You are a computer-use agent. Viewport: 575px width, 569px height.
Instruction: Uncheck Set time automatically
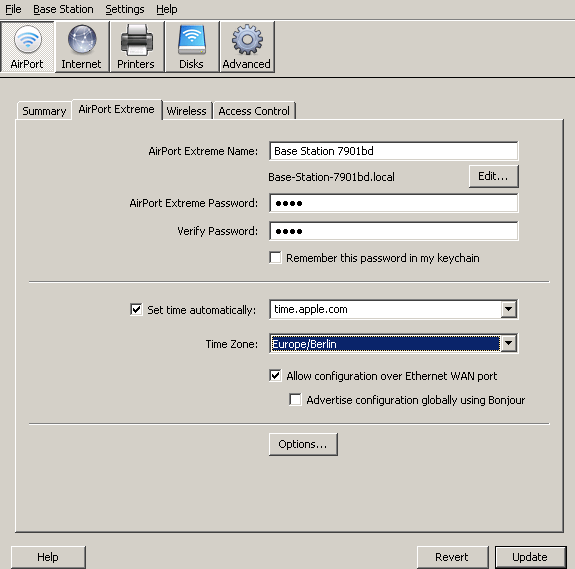pyautogui.click(x=136, y=309)
